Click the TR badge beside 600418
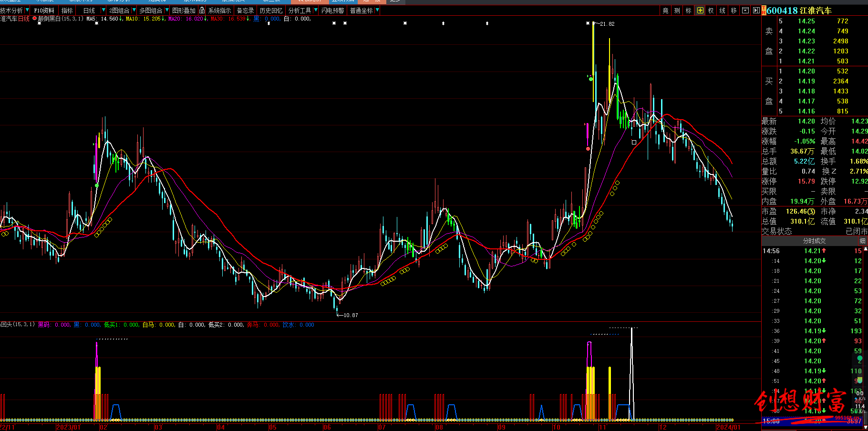 pyautogui.click(x=764, y=10)
